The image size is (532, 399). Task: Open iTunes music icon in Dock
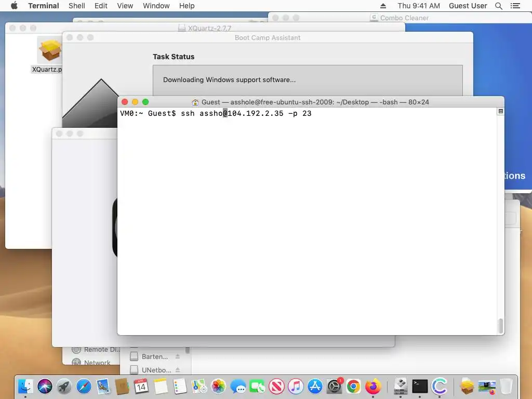(296, 386)
